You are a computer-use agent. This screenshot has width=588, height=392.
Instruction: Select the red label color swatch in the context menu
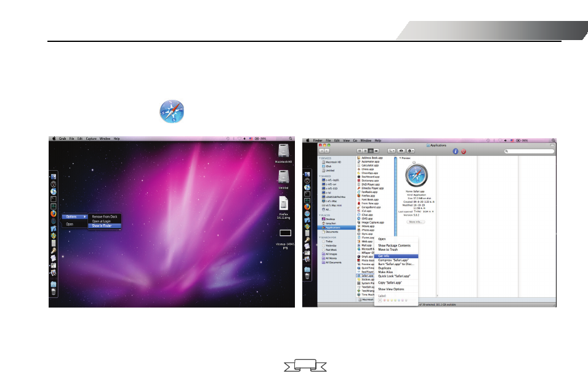pyautogui.click(x=384, y=300)
